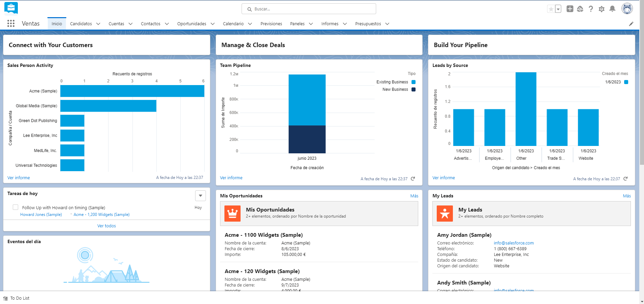Screen dimensions: 644x304
Task: Open the Paneles tab
Action: 297,24
